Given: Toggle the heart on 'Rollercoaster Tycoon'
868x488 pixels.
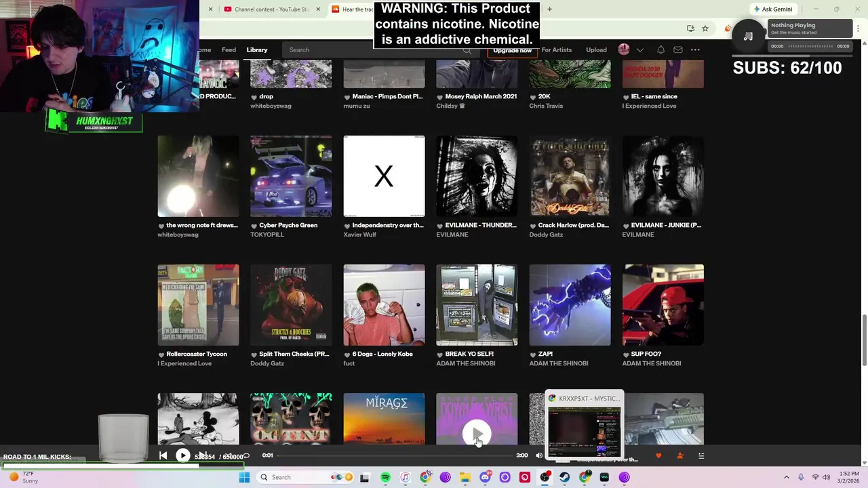Looking at the screenshot, I should (x=161, y=354).
